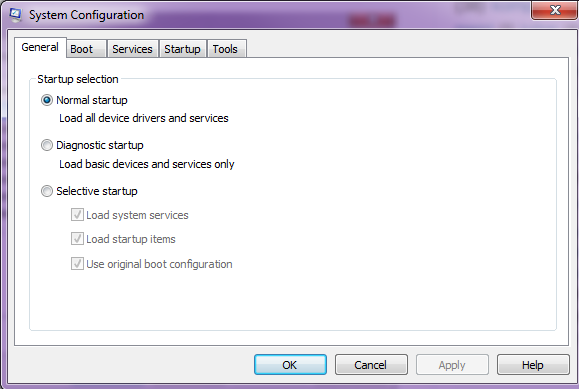Select the Selective startup radio button
Viewport: 579px width, 389px height.
(x=47, y=191)
